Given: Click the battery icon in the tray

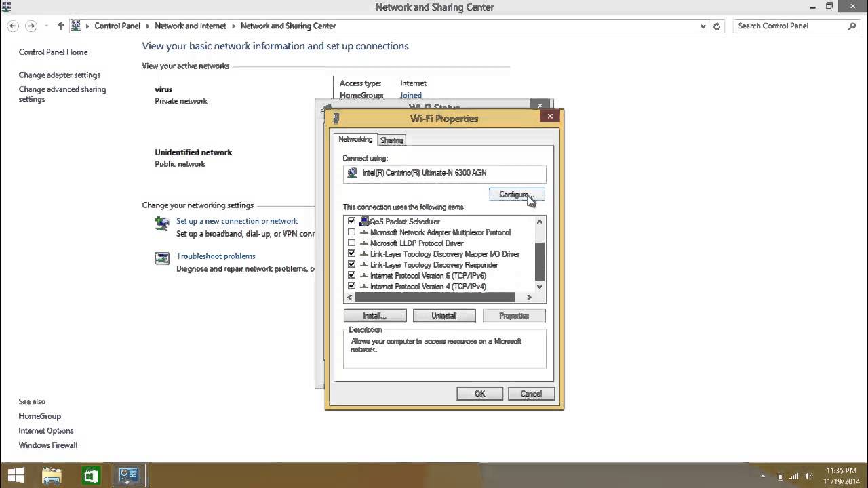Looking at the screenshot, I should (781, 476).
